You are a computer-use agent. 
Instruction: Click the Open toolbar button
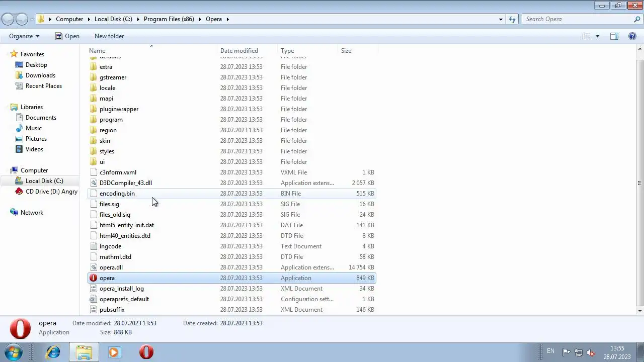(x=67, y=36)
